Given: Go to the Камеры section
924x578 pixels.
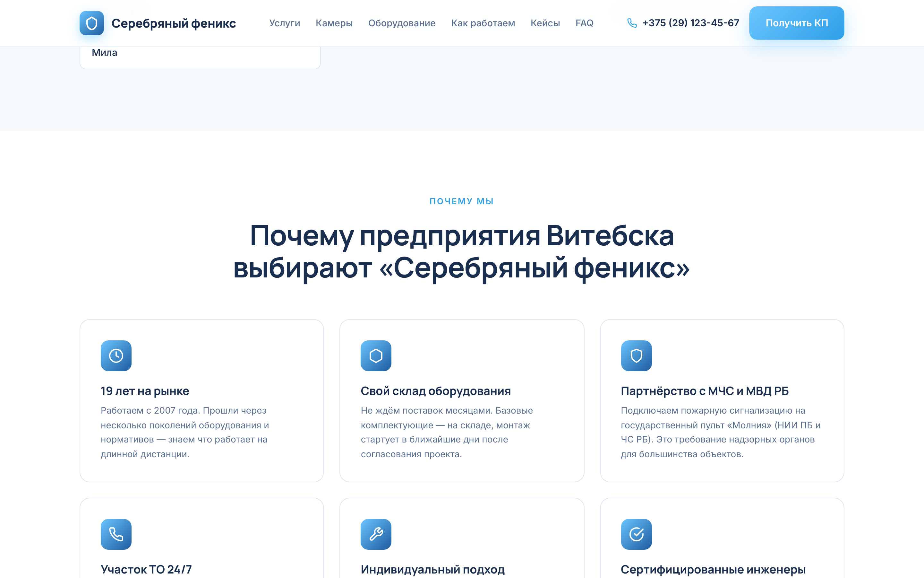Looking at the screenshot, I should [x=334, y=23].
